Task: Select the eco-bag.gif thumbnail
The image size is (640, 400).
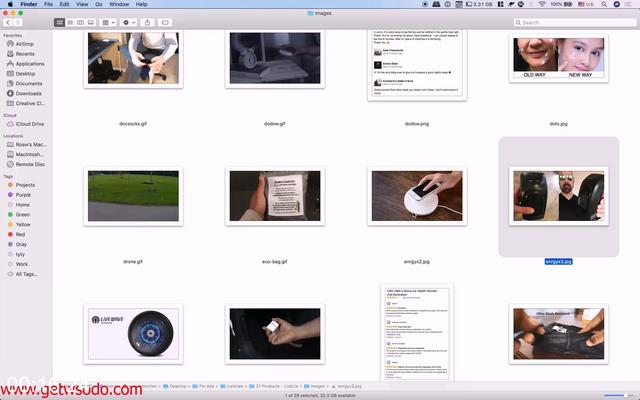Action: tap(275, 196)
